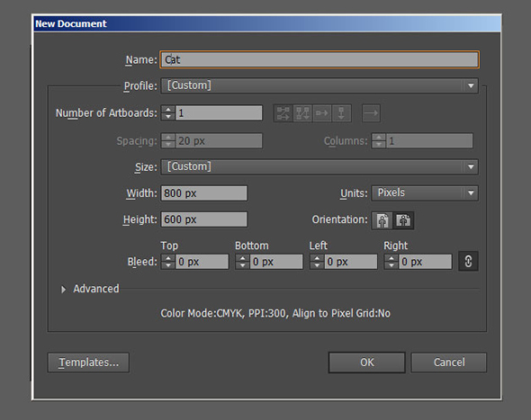Select Landscape orientation icon
Screen dimensions: 531x420
[403, 220]
